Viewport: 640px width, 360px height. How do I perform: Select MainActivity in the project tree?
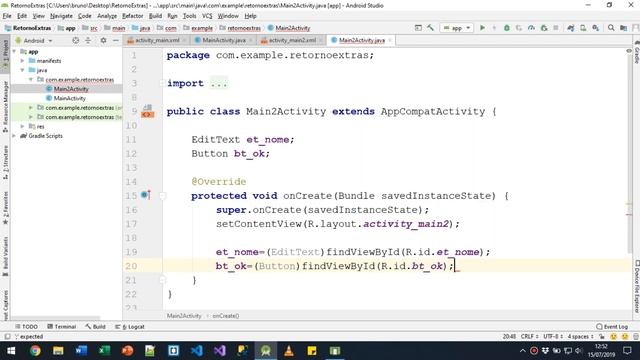point(70,98)
